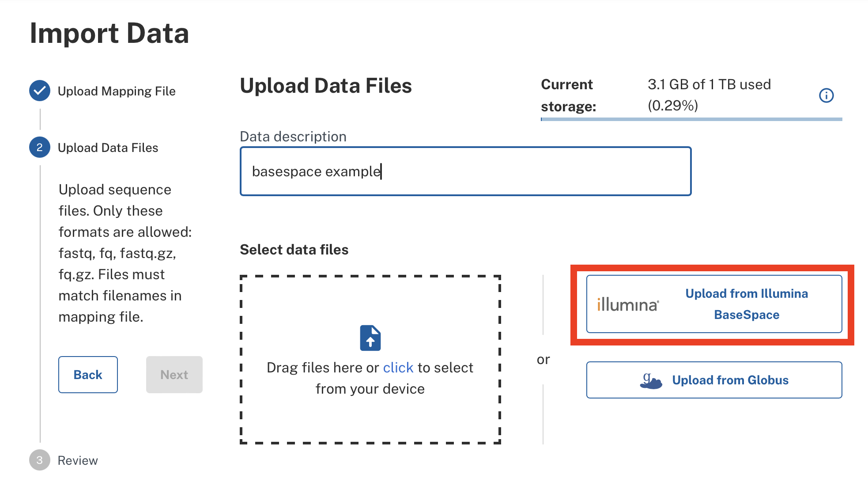Click the step 3 Review circle icon
868x501 pixels.
coord(40,460)
